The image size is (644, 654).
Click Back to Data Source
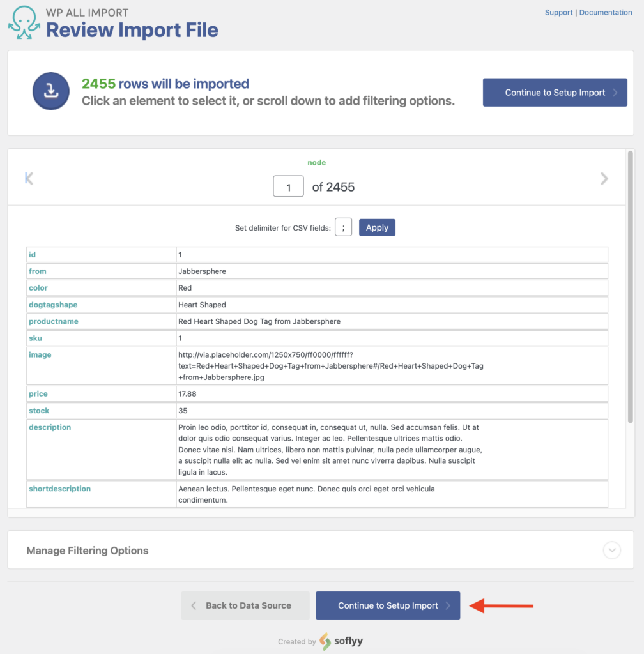point(245,605)
